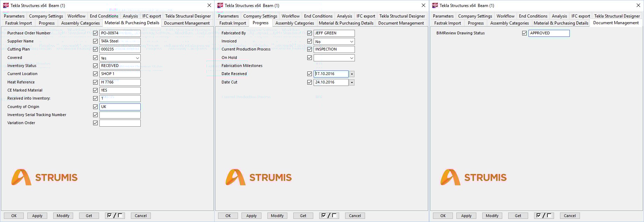Select the Analysis tab in the right window
The image size is (644, 222).
(x=559, y=16)
